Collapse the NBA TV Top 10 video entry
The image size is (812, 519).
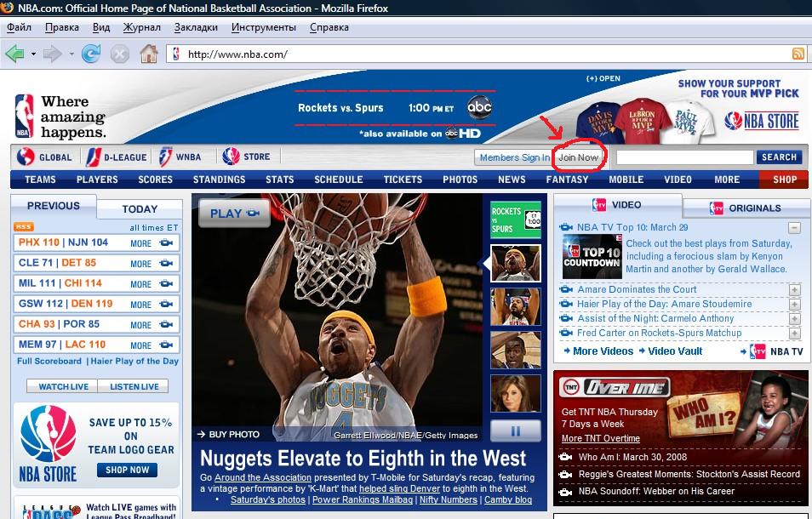click(794, 228)
